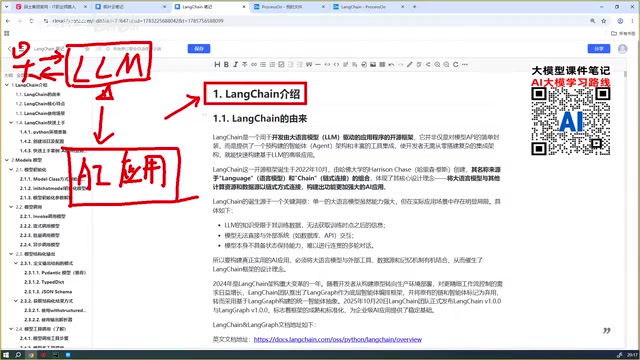The width and height of the screenshot is (640, 360).
Task: Click the refresh C icon in toolbar
Action: pyautogui.click(x=456, y=64)
